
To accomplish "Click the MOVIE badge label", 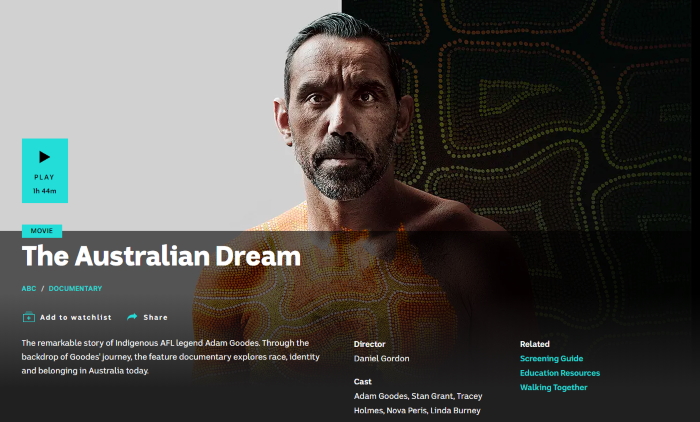I will (x=42, y=231).
